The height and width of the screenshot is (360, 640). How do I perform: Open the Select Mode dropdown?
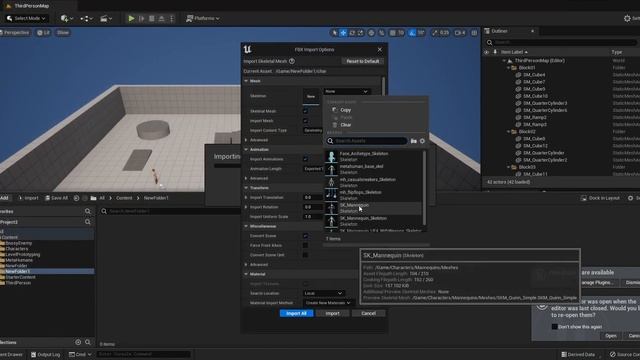point(27,18)
